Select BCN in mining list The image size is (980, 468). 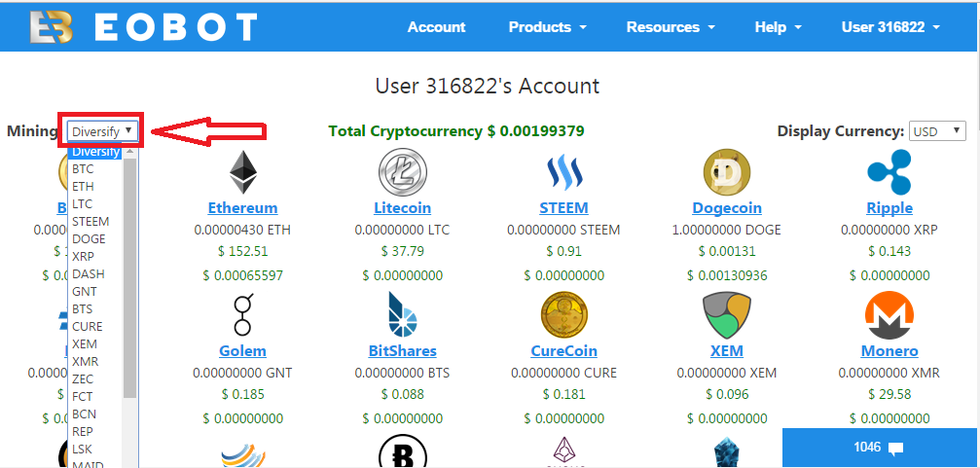point(95,414)
